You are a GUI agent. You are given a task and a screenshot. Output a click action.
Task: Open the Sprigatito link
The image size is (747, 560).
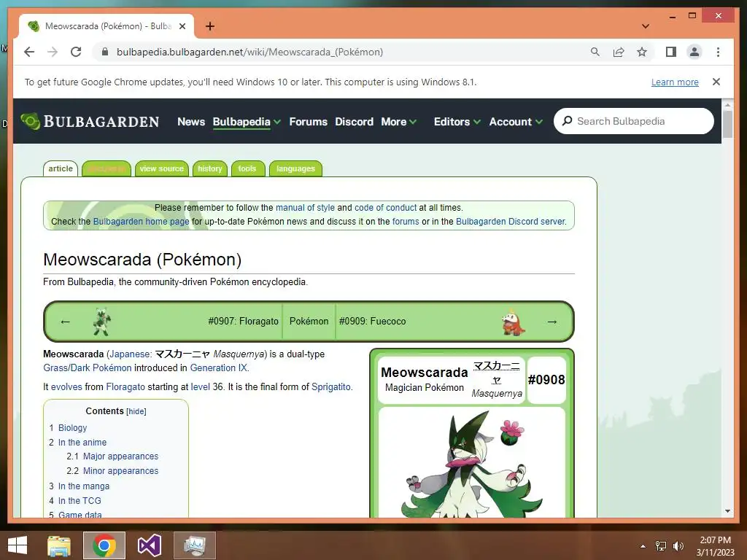[x=330, y=386]
